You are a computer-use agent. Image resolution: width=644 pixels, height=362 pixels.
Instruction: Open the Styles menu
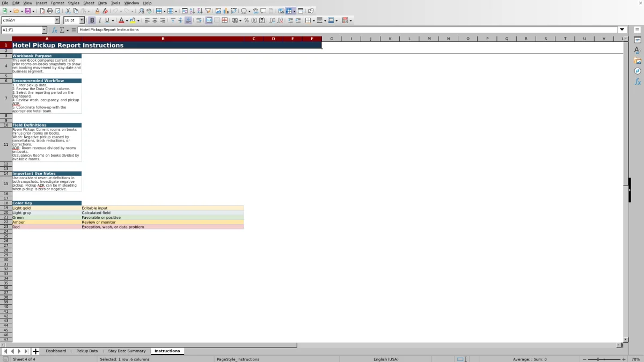point(74,3)
